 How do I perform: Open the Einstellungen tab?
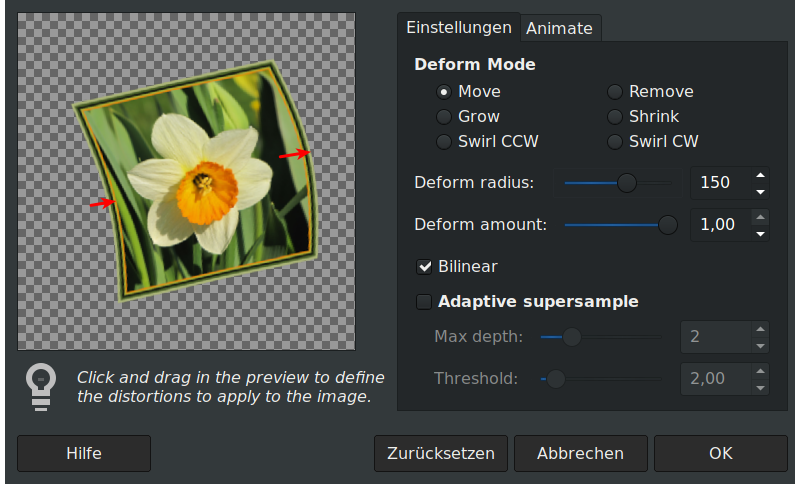point(458,28)
